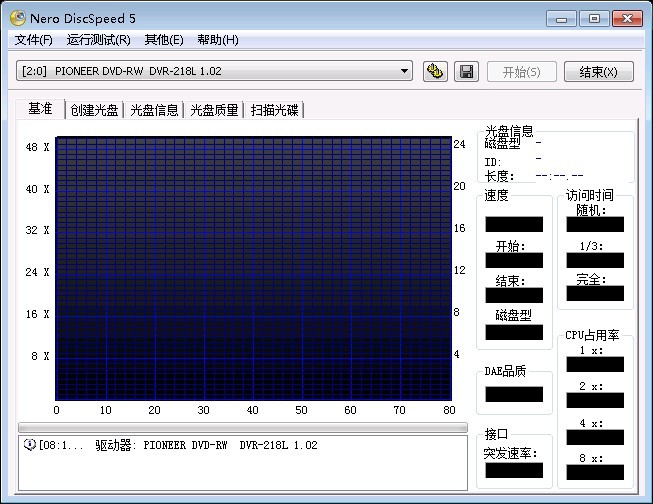Click the save (floppy disk) icon

pyautogui.click(x=465, y=72)
